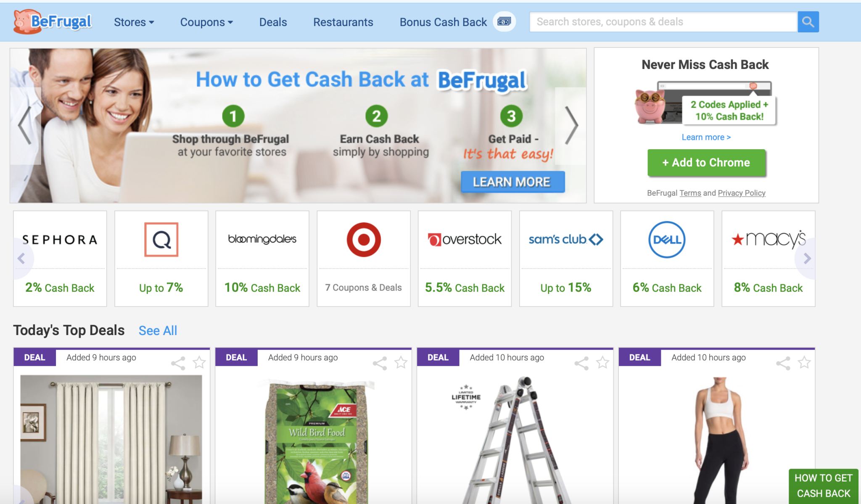Expand the Coupons dropdown menu

click(x=206, y=22)
